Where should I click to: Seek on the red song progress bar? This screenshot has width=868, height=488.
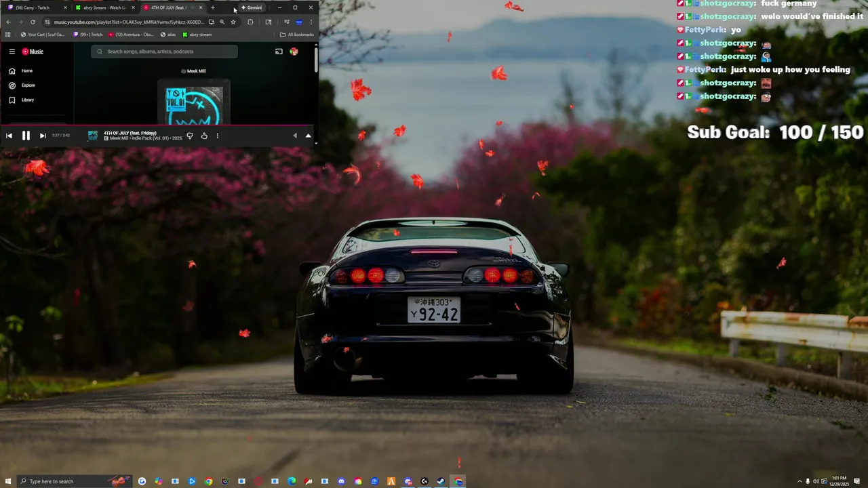(x=156, y=125)
